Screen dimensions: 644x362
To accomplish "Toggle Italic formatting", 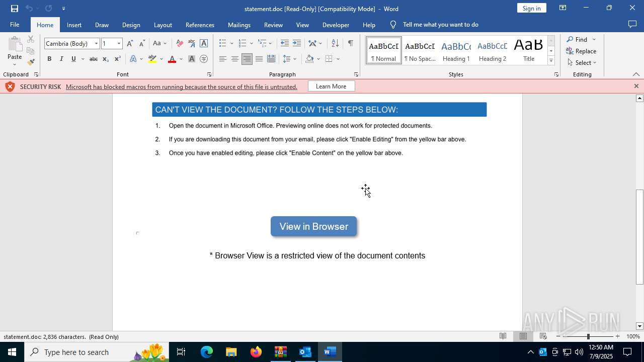I will tap(61, 59).
